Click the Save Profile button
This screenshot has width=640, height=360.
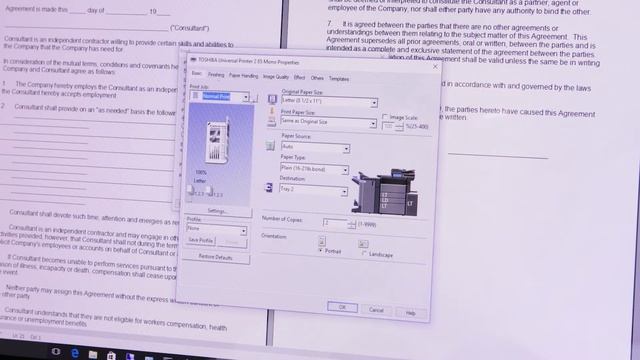coord(200,240)
